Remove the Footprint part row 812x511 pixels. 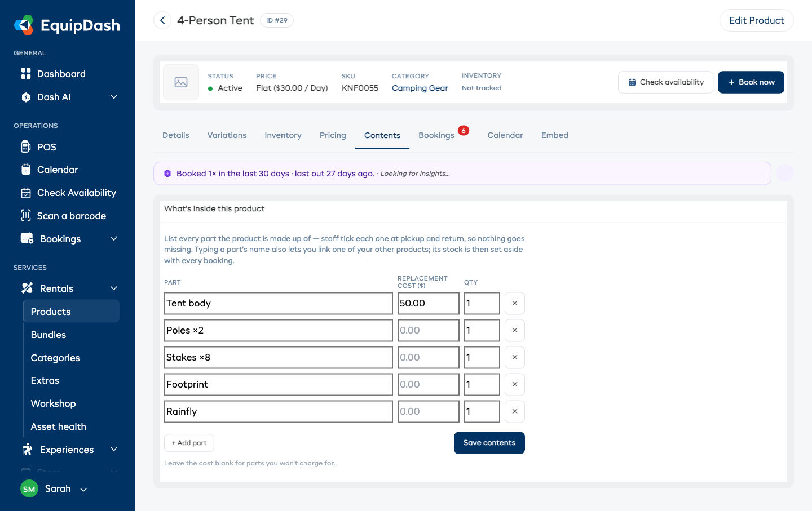click(x=515, y=384)
